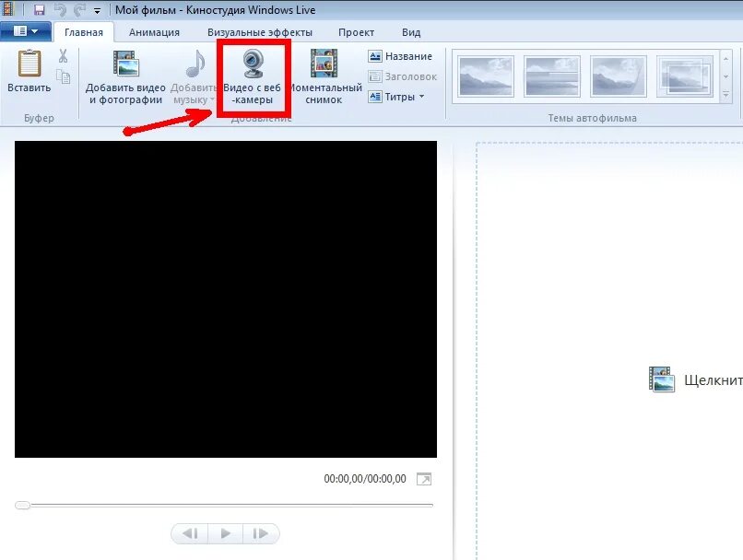Open the Credits (Титры) dropdown arrow
This screenshot has height=560, width=743.
pos(421,97)
